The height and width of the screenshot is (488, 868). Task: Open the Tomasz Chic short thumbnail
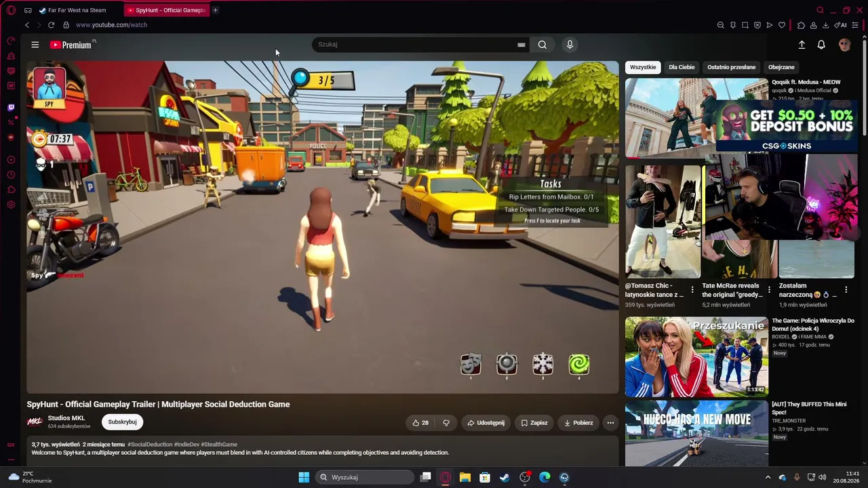coord(663,222)
